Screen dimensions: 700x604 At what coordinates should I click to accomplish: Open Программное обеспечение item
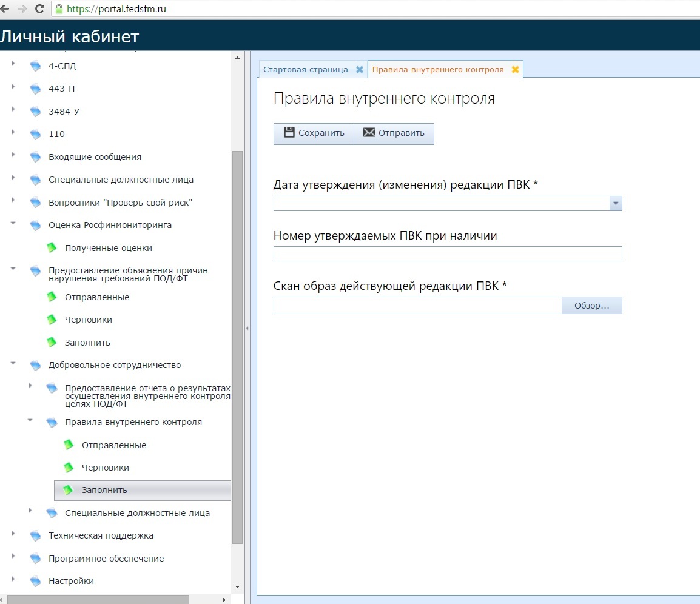pyautogui.click(x=106, y=559)
